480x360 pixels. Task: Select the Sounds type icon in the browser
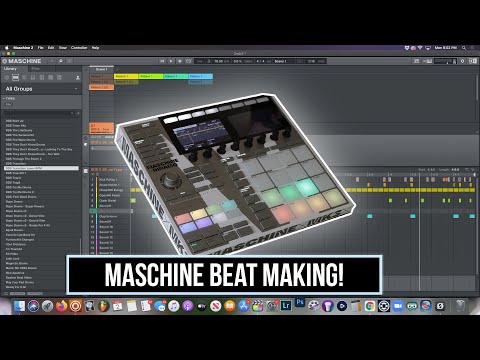point(24,77)
